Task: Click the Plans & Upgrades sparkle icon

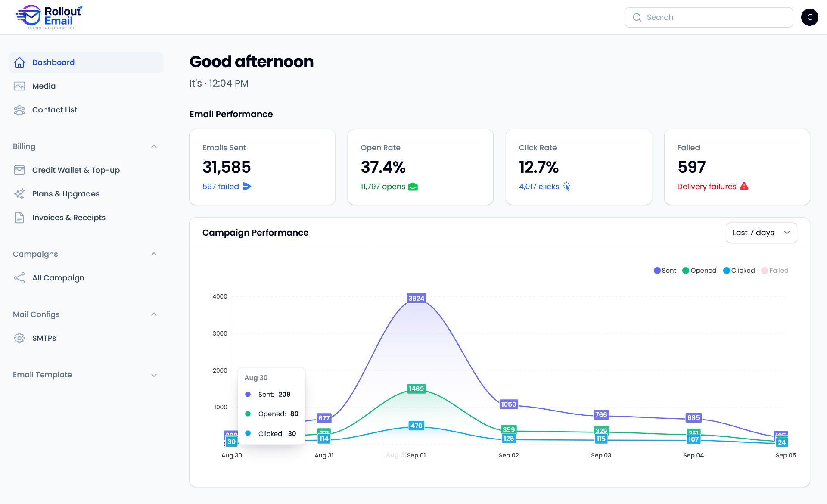Action: (19, 194)
